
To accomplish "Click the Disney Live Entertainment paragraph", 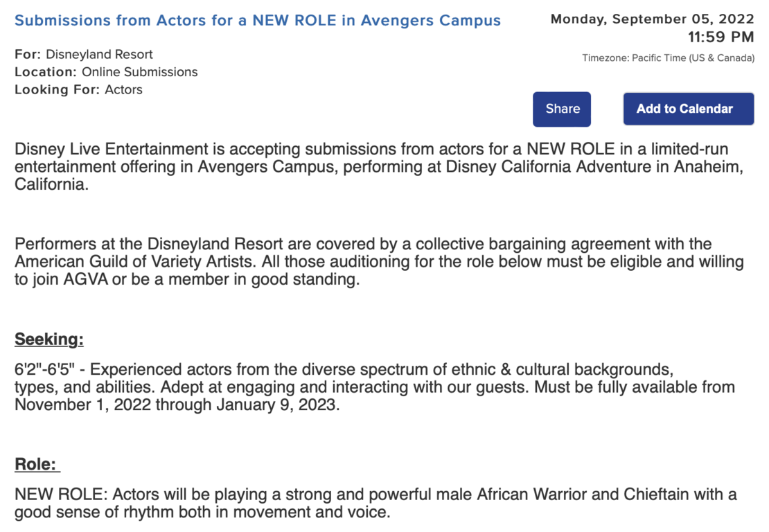I will [379, 167].
